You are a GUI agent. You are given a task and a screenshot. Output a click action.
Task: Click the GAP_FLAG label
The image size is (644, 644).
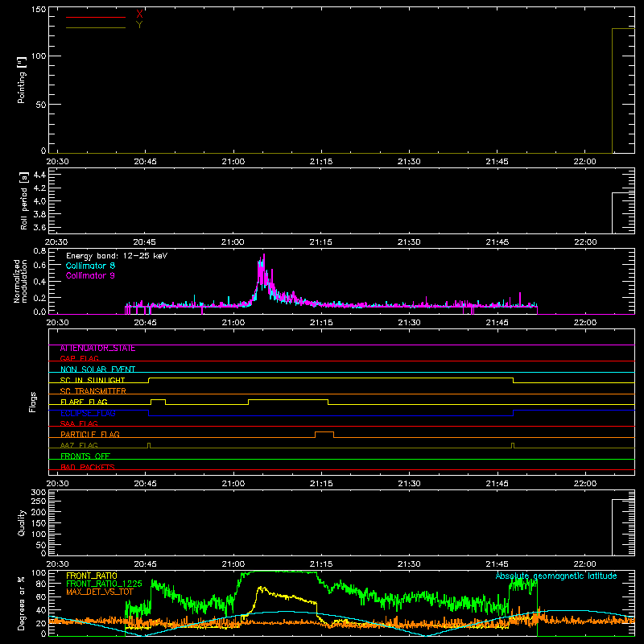pos(79,358)
